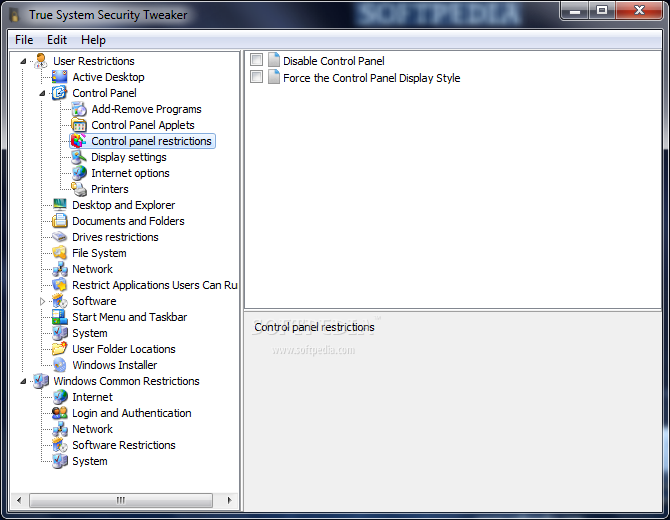Click the tree scrollbar right arrow
Viewport: 670px width, 520px height.
[229, 500]
